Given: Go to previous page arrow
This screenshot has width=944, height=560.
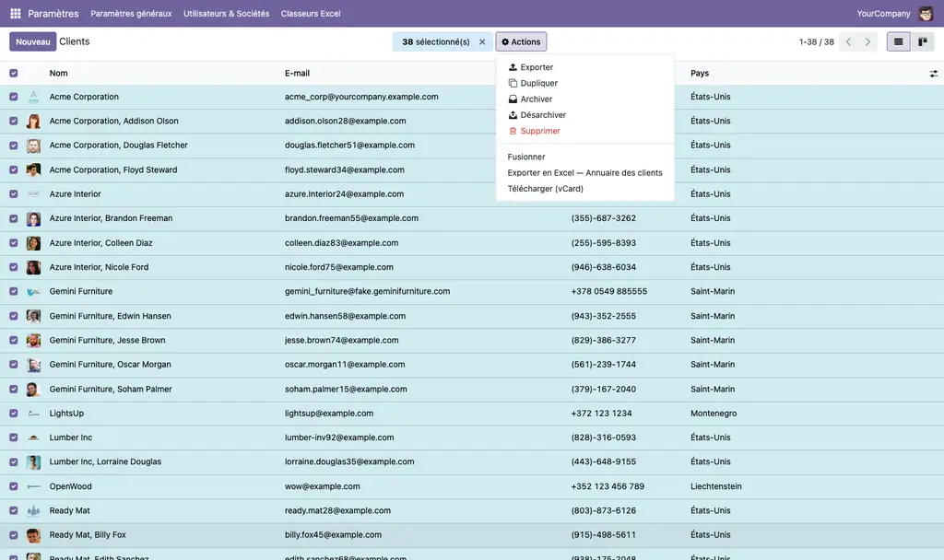Looking at the screenshot, I should [848, 41].
